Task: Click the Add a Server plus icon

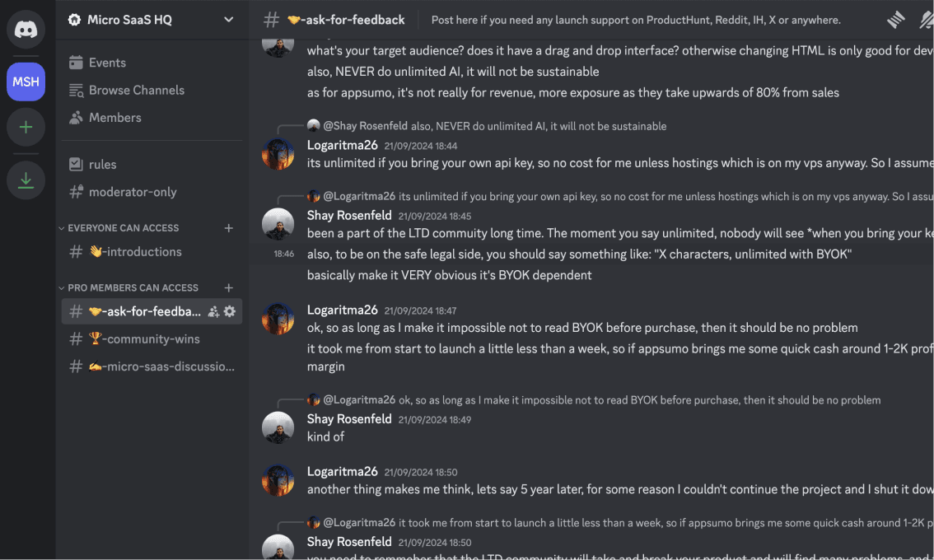Action: click(26, 127)
